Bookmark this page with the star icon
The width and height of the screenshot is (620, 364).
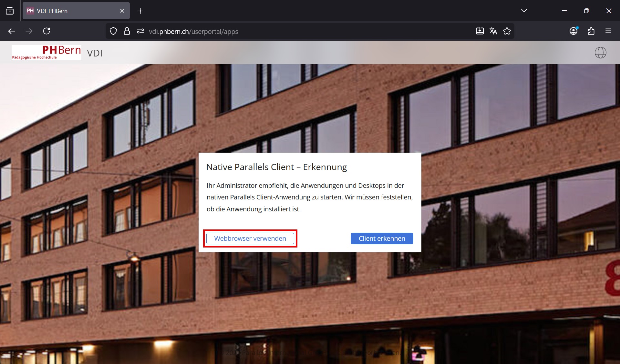coord(507,31)
